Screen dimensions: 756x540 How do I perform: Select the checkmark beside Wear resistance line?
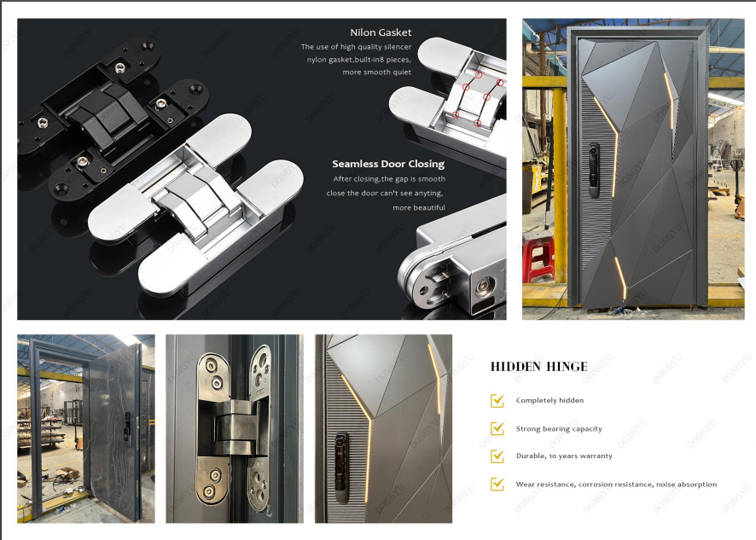[x=497, y=485]
